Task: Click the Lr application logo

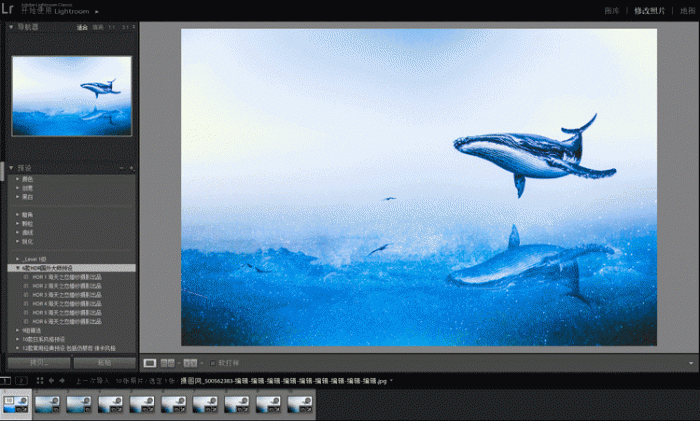Action: (7, 8)
